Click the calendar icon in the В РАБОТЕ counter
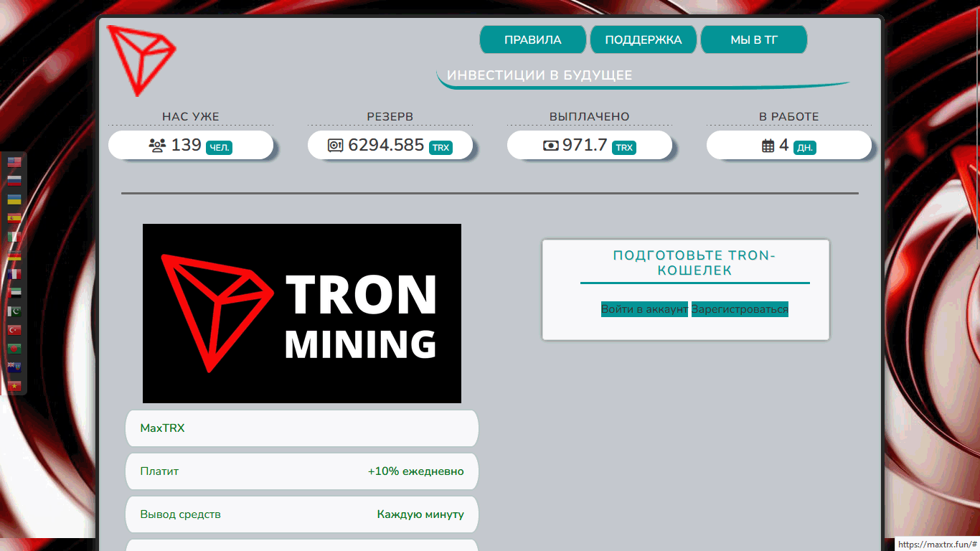This screenshot has width=980, height=551. (x=768, y=146)
